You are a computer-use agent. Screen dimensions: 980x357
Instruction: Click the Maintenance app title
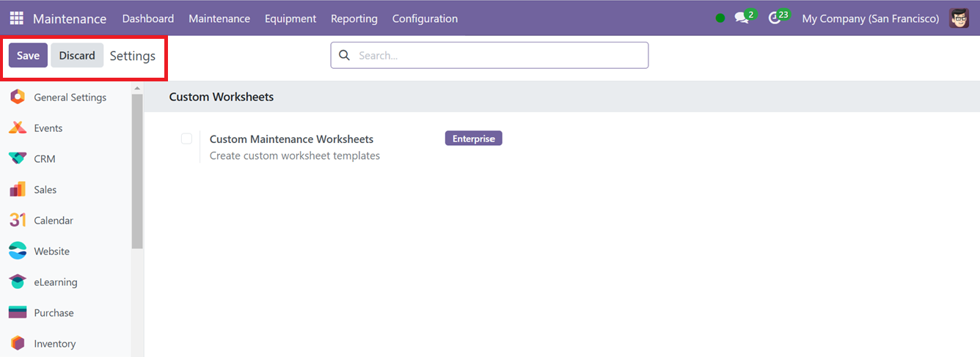(70, 18)
